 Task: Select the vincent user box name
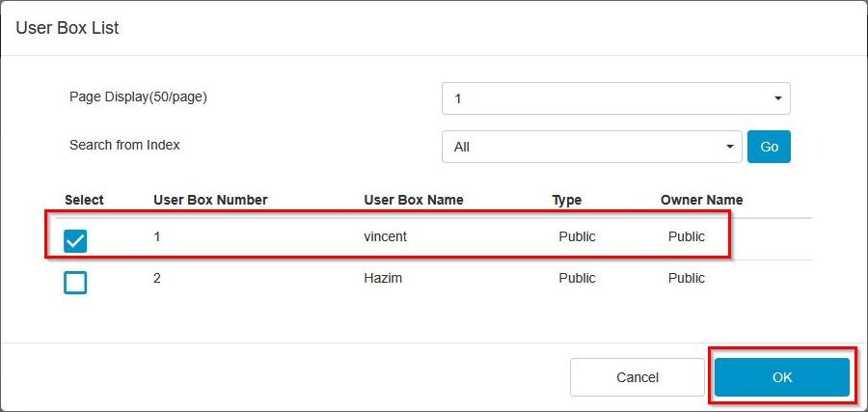click(385, 236)
